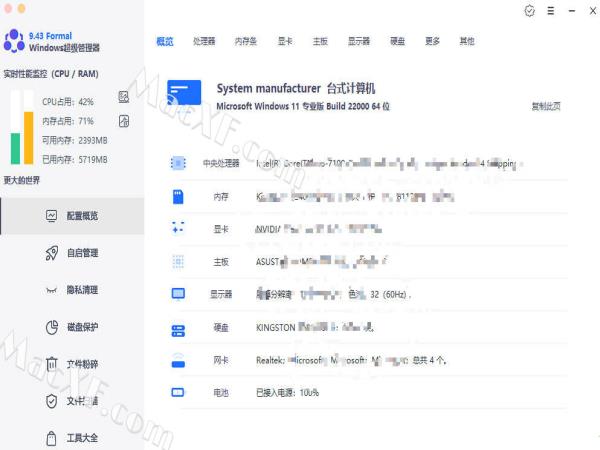600x450 pixels.
Task: Click the Windows超级管理器 app logo
Action: (14, 41)
